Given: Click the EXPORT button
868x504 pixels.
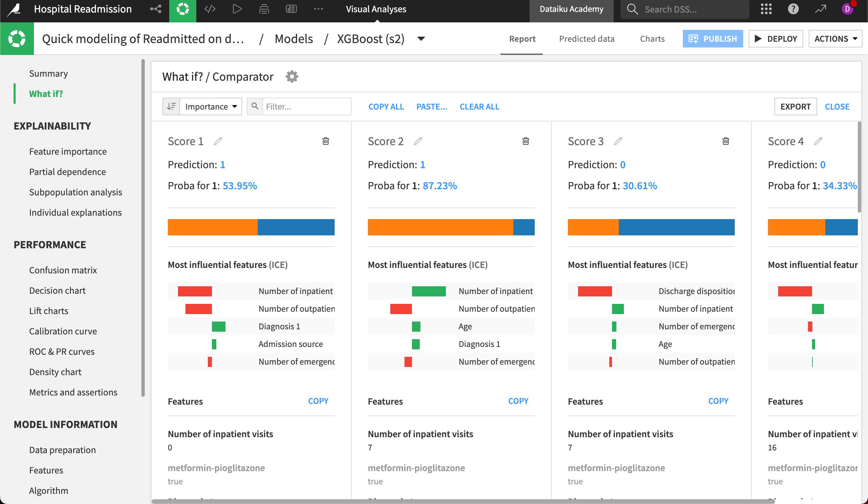Looking at the screenshot, I should tap(795, 106).
